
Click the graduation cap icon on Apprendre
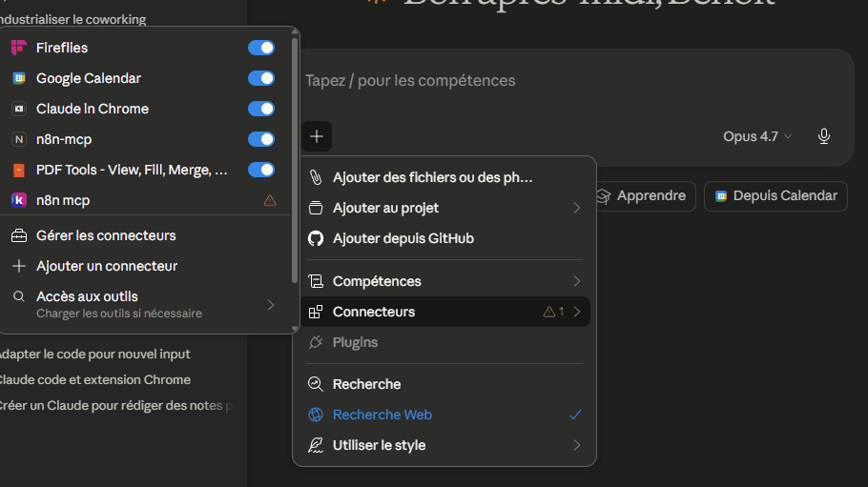pyautogui.click(x=604, y=196)
